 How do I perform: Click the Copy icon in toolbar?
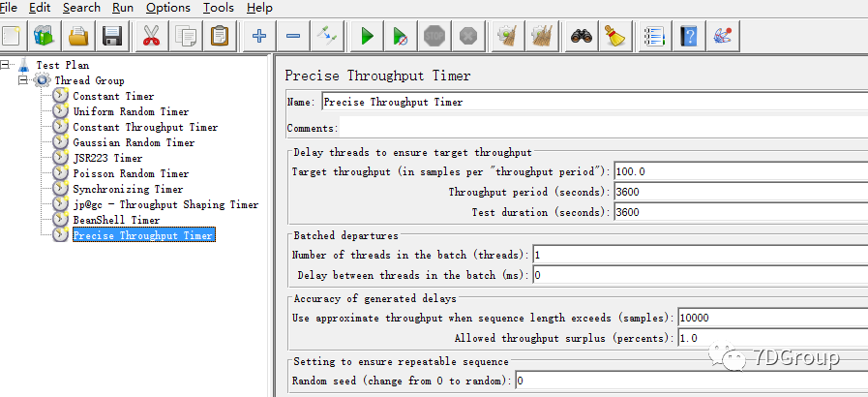click(185, 37)
